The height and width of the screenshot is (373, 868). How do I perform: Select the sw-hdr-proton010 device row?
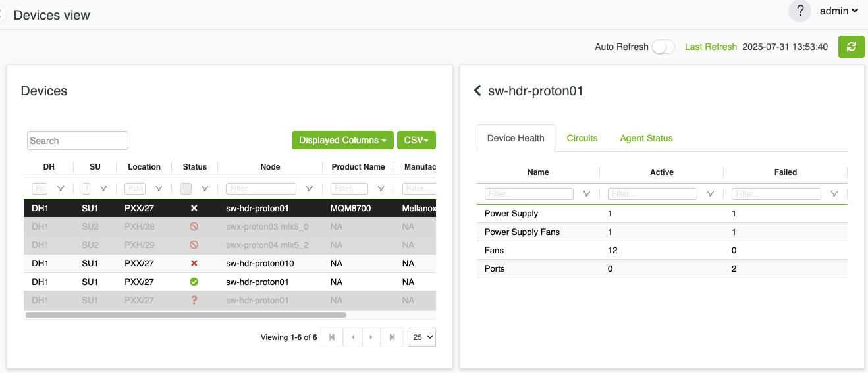pos(259,263)
